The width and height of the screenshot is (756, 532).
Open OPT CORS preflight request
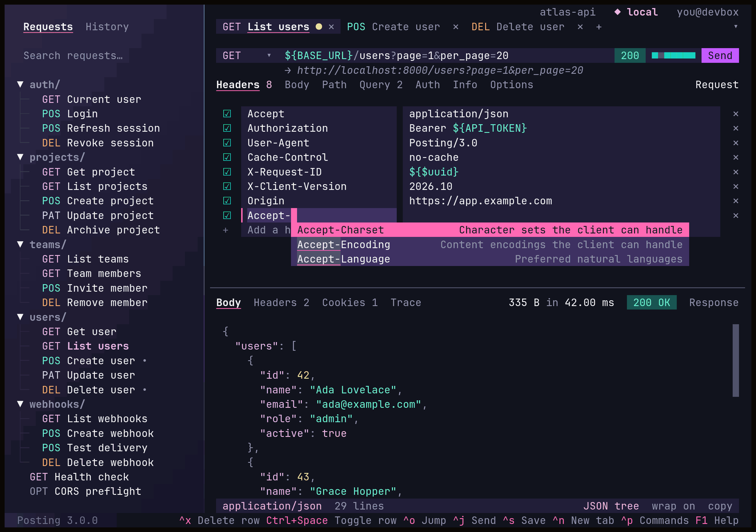click(86, 491)
